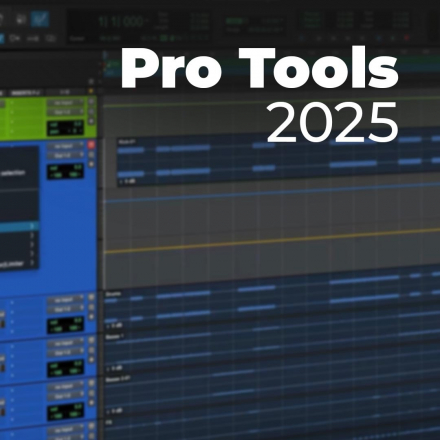Screen dimensions: 440x440
Task: Click the blue playhead marker in the ruler
Action: (x=105, y=55)
